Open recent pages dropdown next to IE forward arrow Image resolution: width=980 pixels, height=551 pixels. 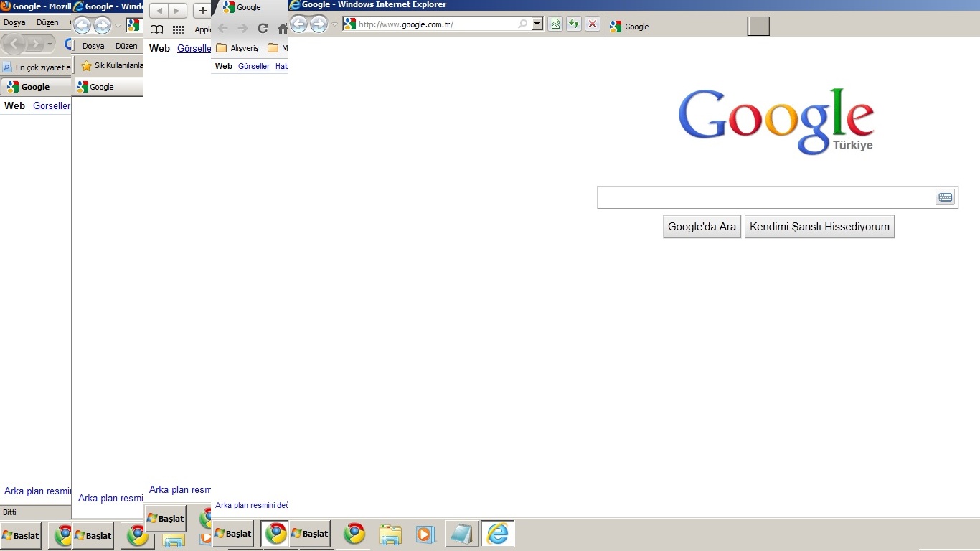tap(334, 25)
